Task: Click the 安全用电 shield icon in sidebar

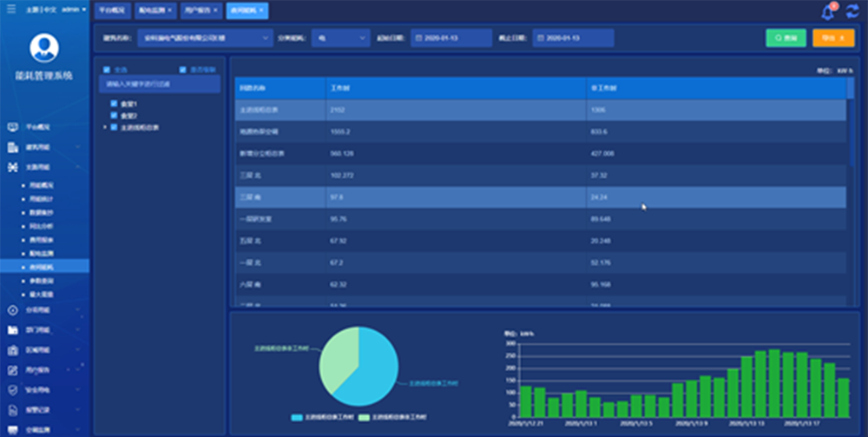Action: click(12, 390)
